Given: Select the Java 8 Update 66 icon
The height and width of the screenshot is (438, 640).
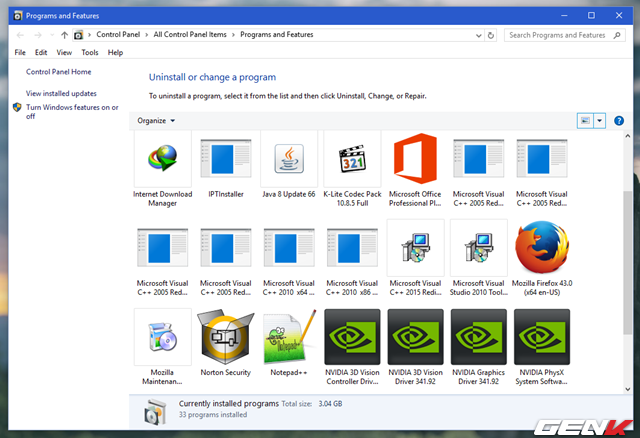Looking at the screenshot, I should pos(289,159).
